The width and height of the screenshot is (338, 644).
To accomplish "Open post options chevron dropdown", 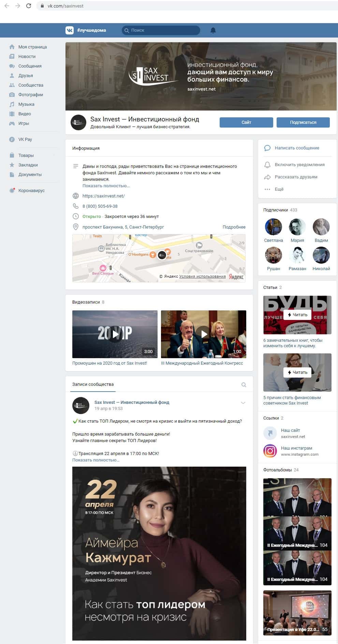I will 243,403.
